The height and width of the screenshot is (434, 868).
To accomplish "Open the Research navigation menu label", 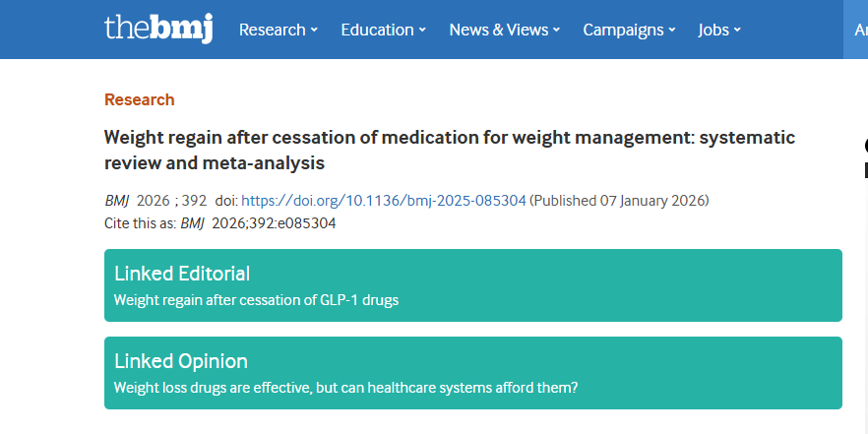I will [x=272, y=30].
